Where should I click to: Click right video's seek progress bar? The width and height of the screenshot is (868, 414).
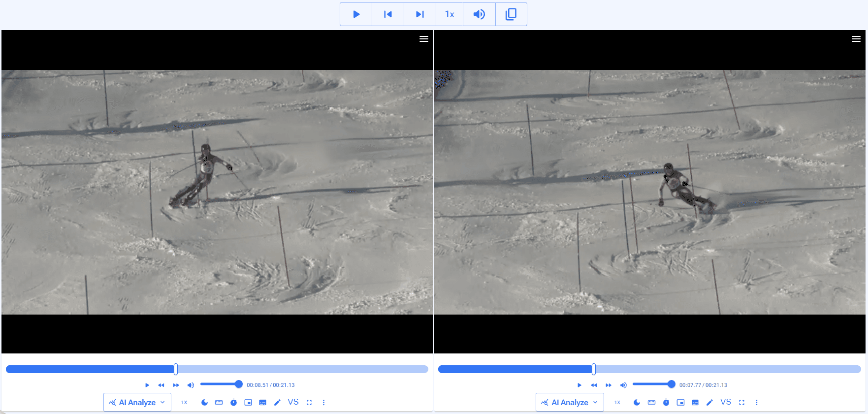point(649,369)
